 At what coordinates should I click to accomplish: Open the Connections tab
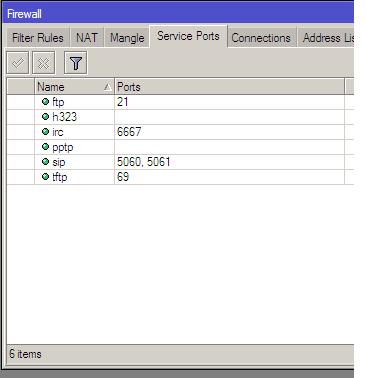(261, 38)
